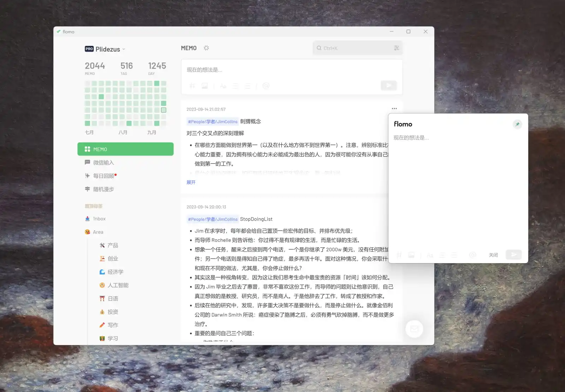Open the 经济学 tag

111,272
